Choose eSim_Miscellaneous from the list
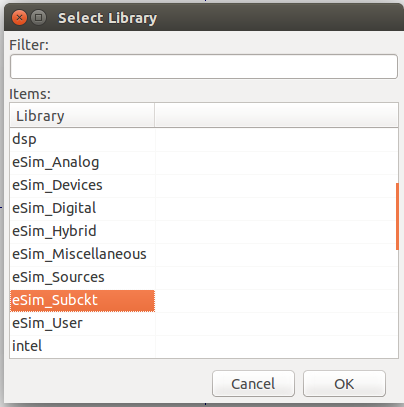Viewport: 404px width, 407px height. pyautogui.click(x=82, y=254)
